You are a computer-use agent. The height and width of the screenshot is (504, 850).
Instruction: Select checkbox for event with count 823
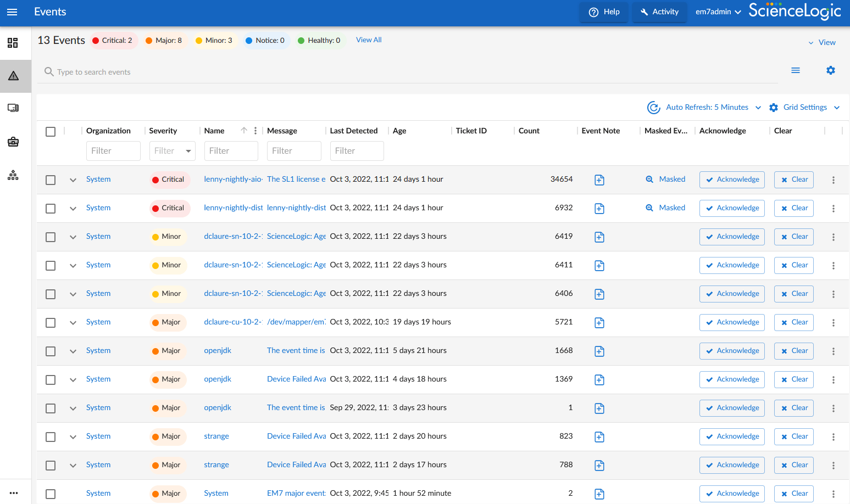[51, 437]
